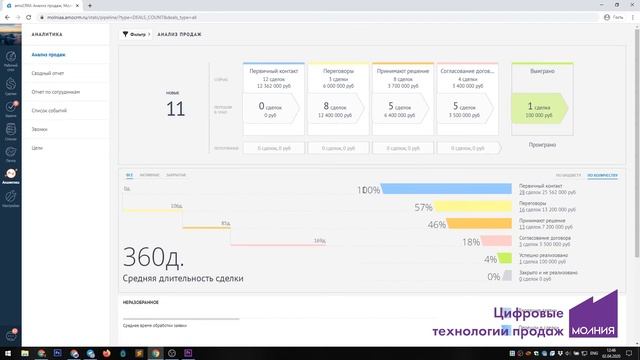Open the Списки lists icon in sidebar
This screenshot has height=360, width=640.
pyautogui.click(x=11, y=129)
